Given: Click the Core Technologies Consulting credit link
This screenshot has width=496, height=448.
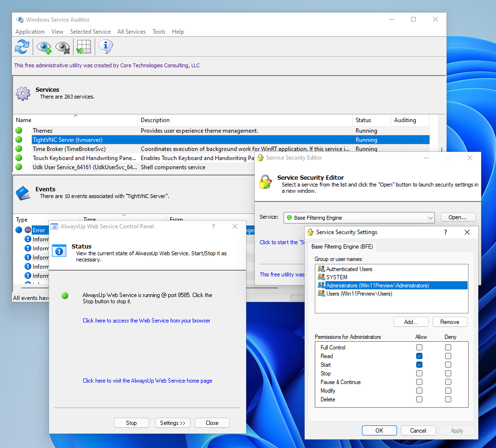Looking at the screenshot, I should (107, 65).
